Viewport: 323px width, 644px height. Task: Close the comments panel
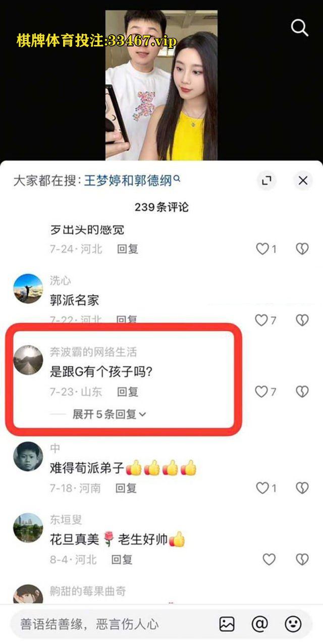[303, 181]
